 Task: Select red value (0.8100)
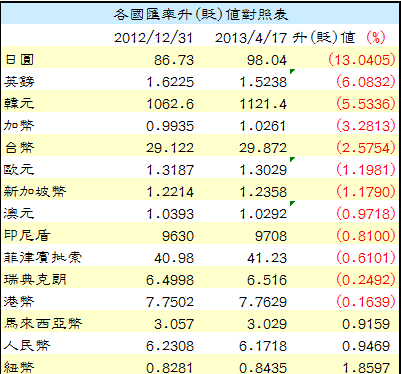366,236
